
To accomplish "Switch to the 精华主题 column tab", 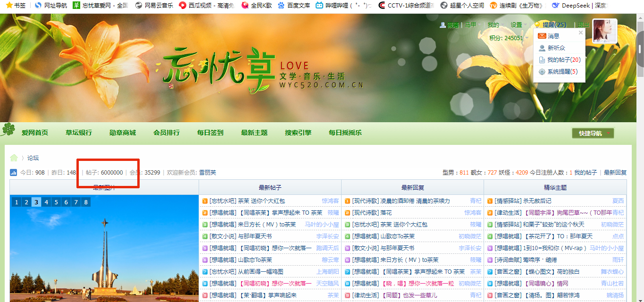I will [555, 188].
